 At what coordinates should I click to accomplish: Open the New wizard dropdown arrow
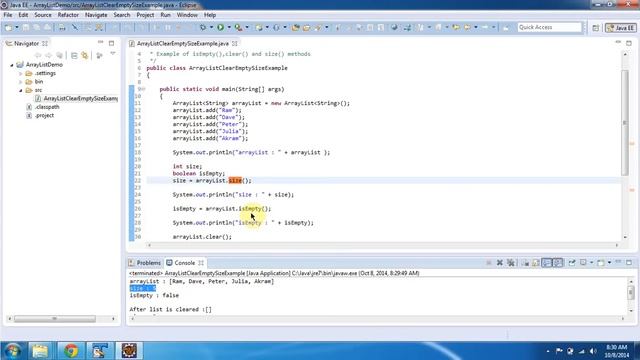pyautogui.click(x=16, y=27)
